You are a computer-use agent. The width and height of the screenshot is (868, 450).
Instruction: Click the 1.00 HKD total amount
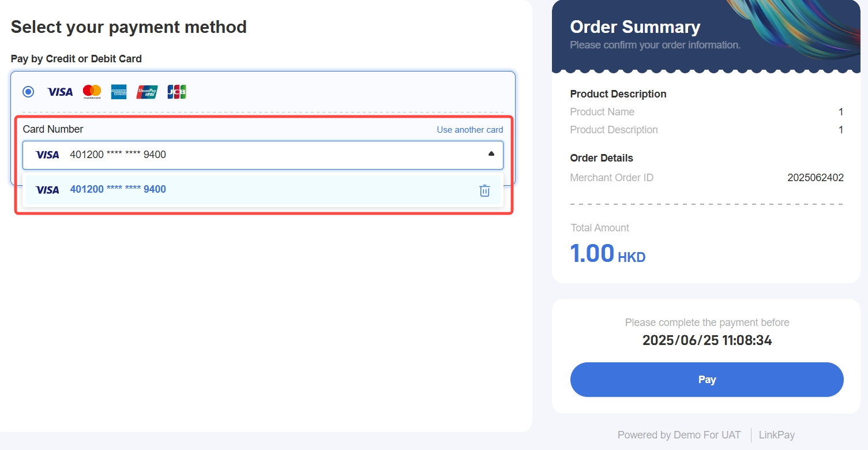click(607, 254)
